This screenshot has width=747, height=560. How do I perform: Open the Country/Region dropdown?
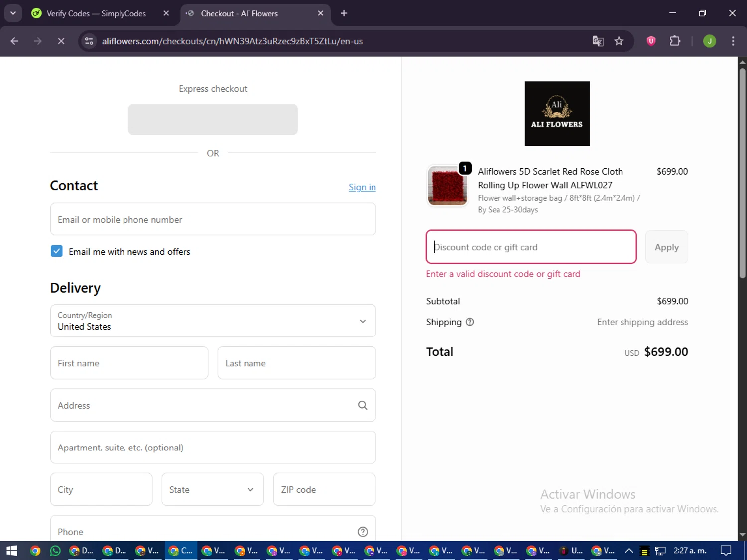coord(213,321)
